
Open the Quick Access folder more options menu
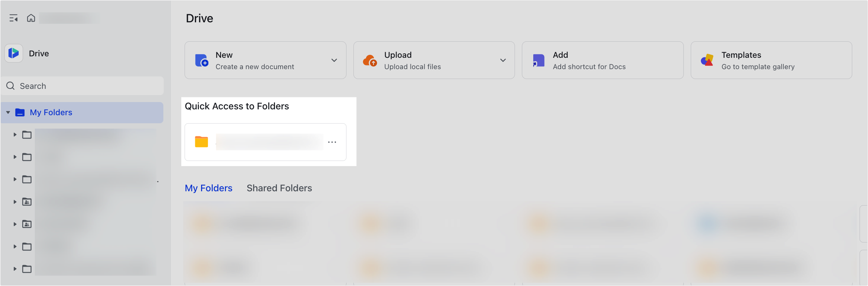(332, 142)
